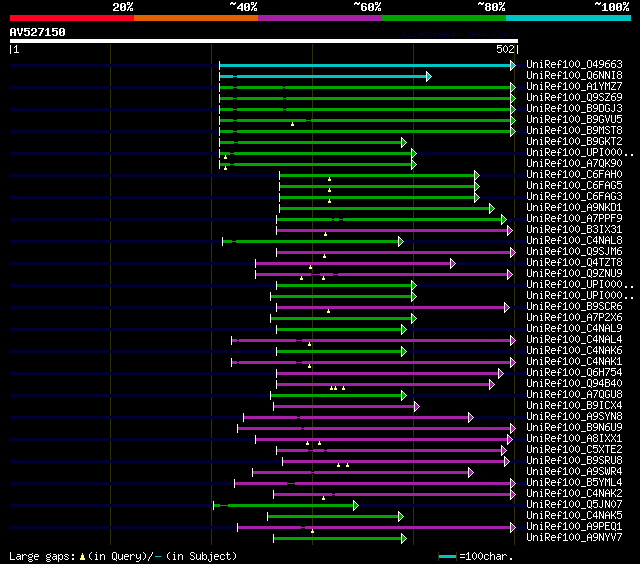Open hit UniRef100_Q6NNI8
The image size is (640, 564).
(x=574, y=75)
